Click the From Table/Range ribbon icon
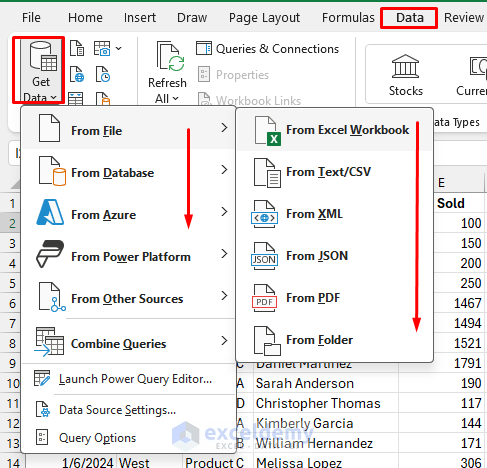Image resolution: width=487 pixels, height=468 pixels. tap(76, 98)
